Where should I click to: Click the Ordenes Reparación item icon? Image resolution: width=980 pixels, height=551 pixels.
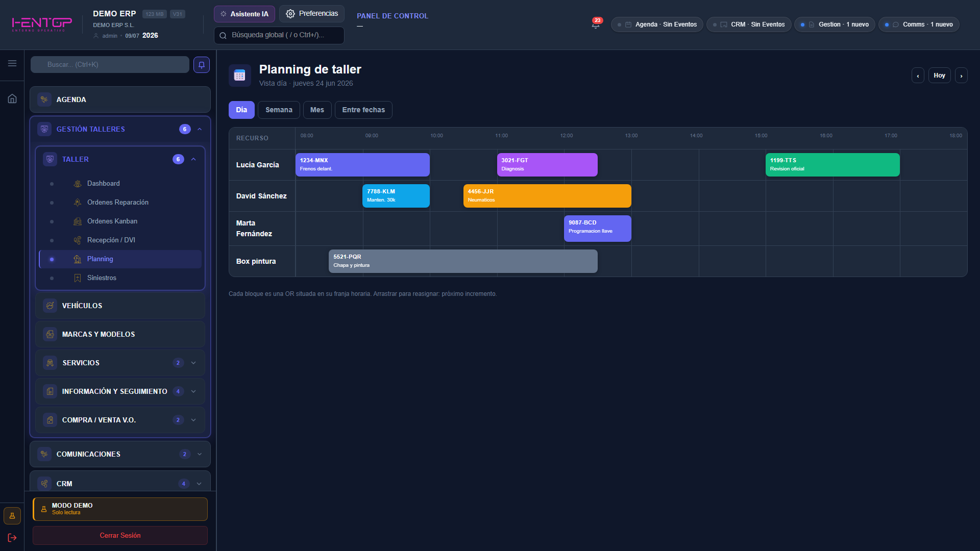[78, 203]
